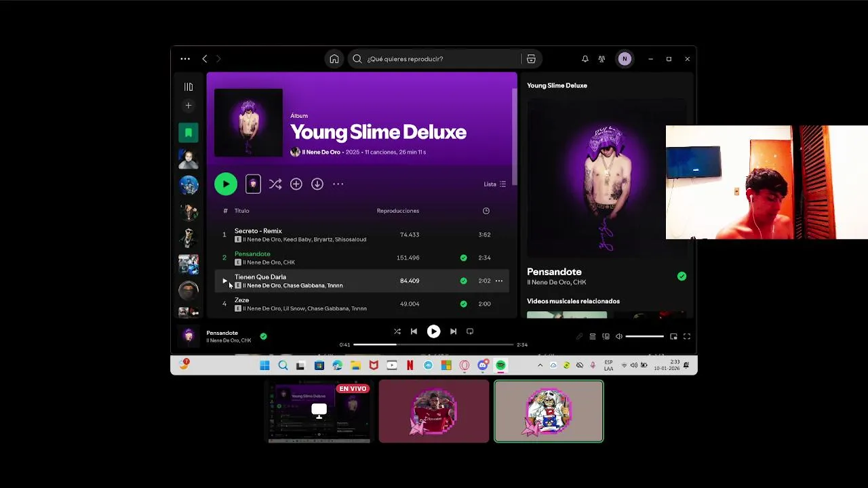Sort by Reproducciones column header
The height and width of the screenshot is (488, 868).
[398, 211]
